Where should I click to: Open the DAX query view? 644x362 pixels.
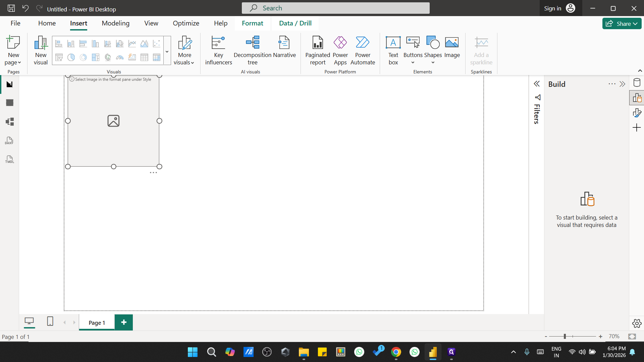(9, 141)
